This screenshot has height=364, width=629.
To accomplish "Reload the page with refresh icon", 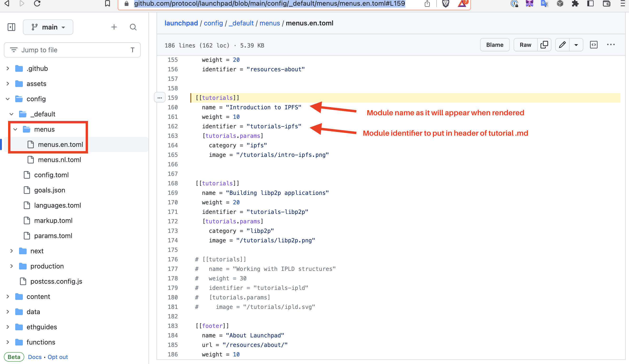I will tap(37, 3).
